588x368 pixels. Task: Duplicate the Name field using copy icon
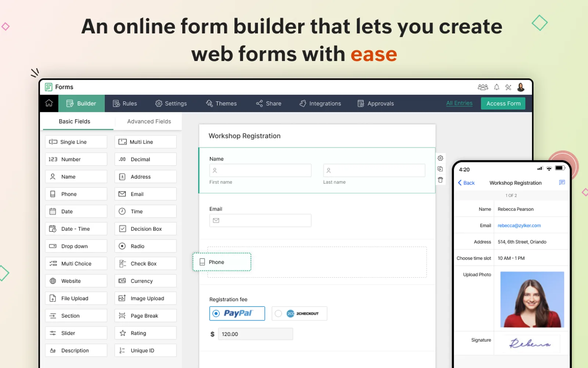click(440, 169)
